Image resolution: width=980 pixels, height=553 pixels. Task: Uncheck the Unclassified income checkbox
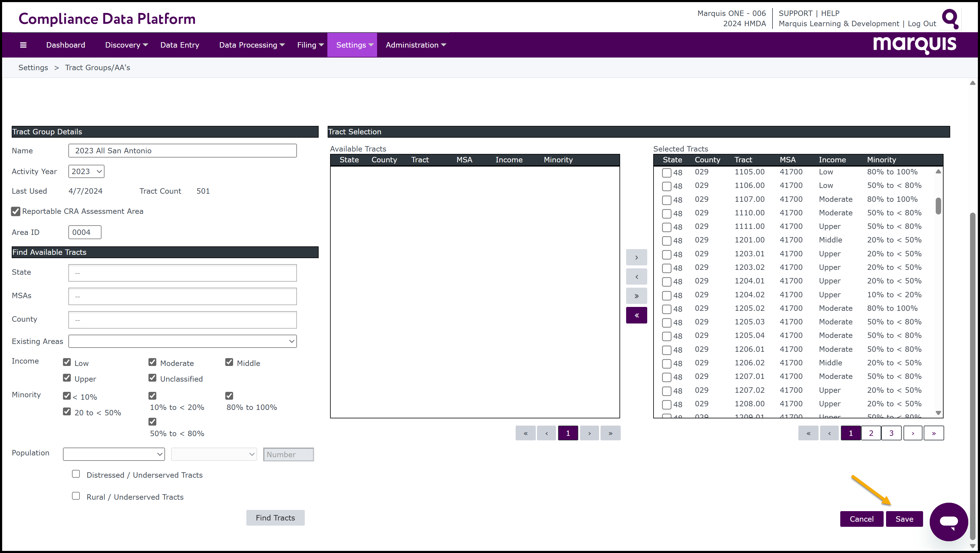pyautogui.click(x=153, y=377)
